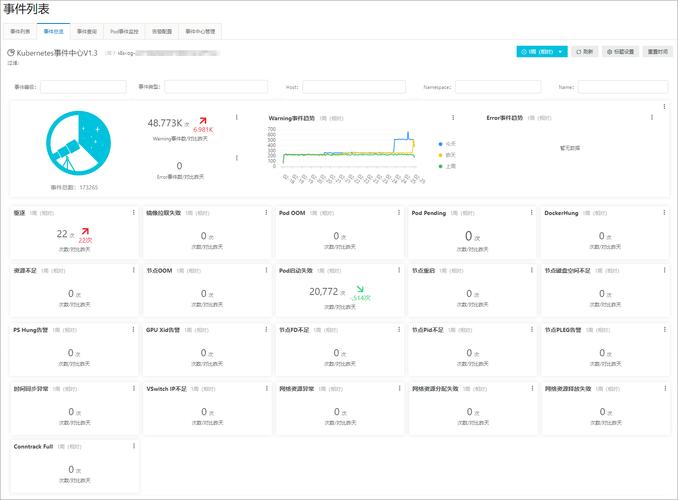Focus the 事件类型 filter input

tap(216, 87)
